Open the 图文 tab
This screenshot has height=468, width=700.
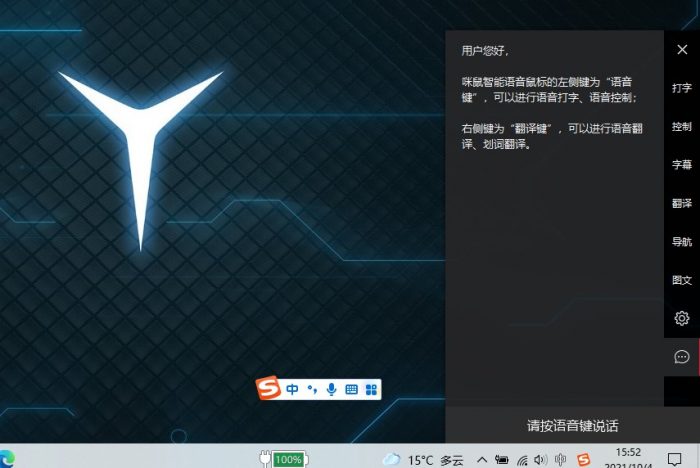pyautogui.click(x=682, y=280)
